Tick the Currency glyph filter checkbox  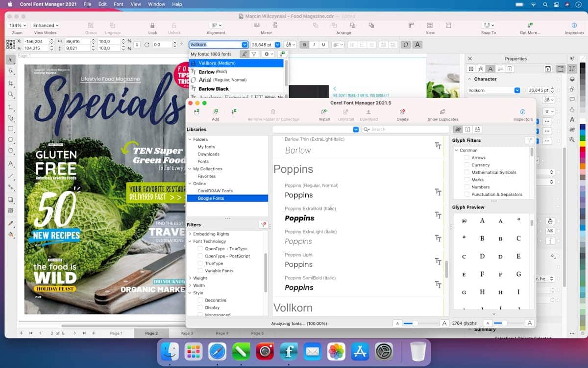[x=466, y=165]
